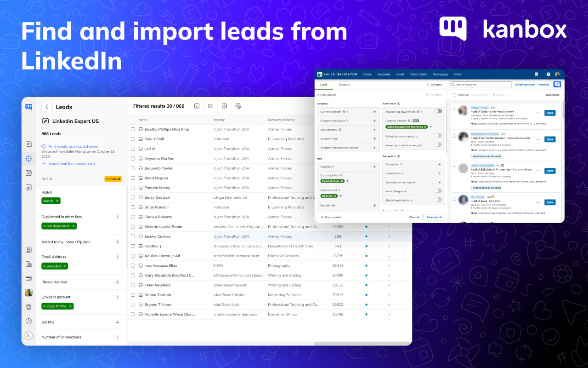Open Home in Sales Navigator menu
Image resolution: width=588 pixels, height=368 pixels.
coord(367,74)
